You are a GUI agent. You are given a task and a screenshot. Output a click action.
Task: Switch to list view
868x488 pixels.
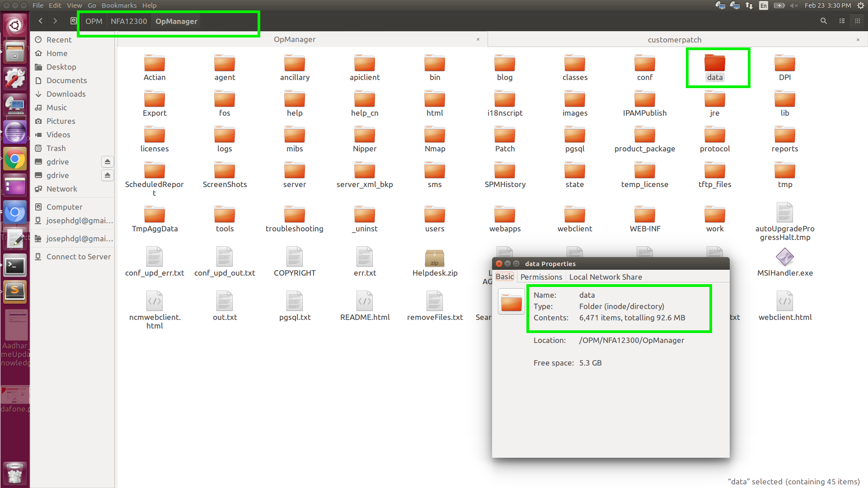click(842, 21)
